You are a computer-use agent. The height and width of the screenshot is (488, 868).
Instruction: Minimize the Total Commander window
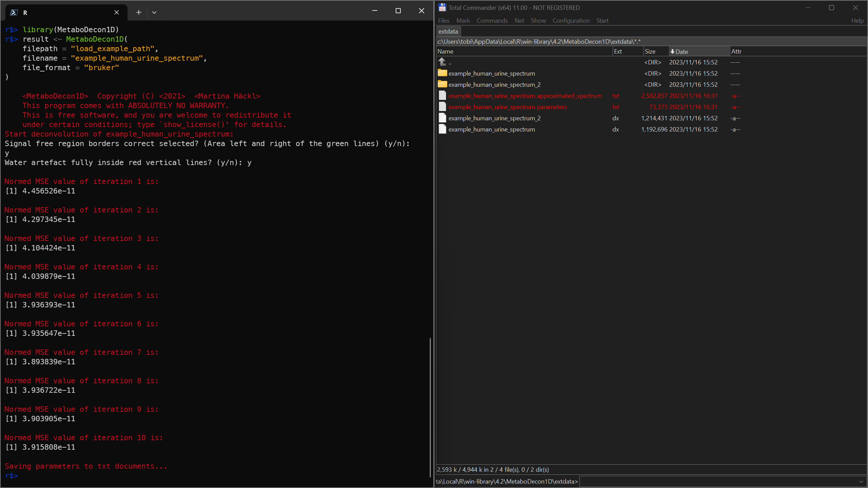click(x=808, y=7)
